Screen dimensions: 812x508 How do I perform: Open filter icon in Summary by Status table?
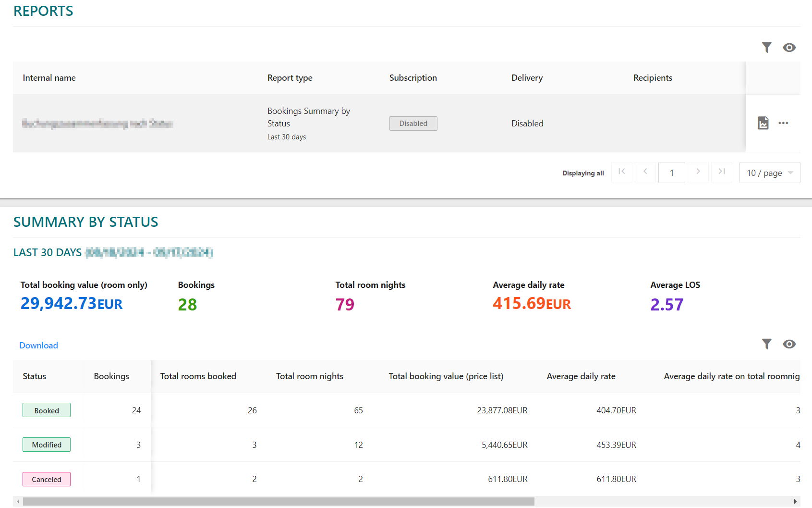(x=766, y=344)
